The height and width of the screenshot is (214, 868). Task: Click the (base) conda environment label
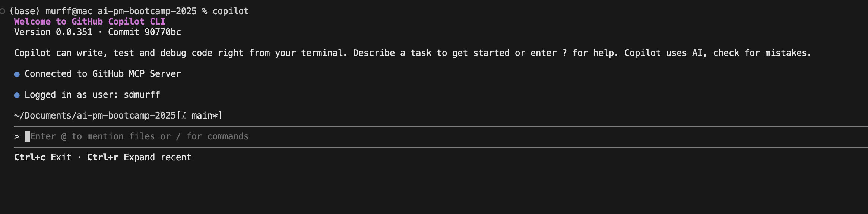pos(25,11)
